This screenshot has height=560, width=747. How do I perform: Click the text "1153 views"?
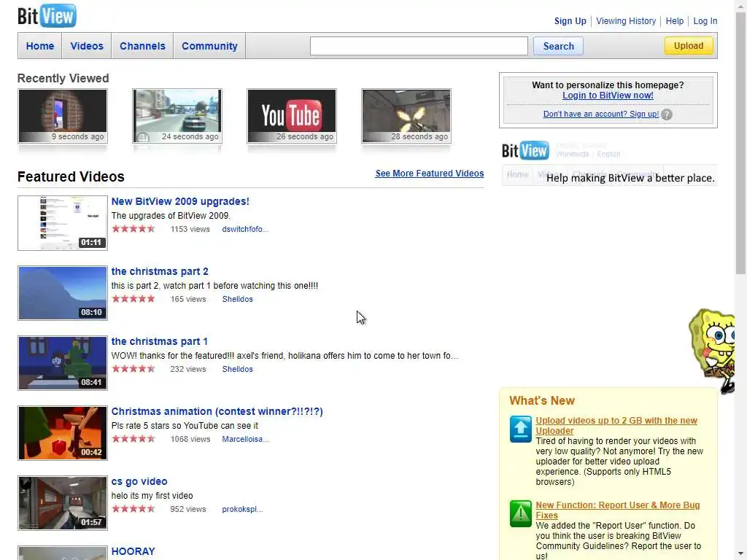(190, 229)
